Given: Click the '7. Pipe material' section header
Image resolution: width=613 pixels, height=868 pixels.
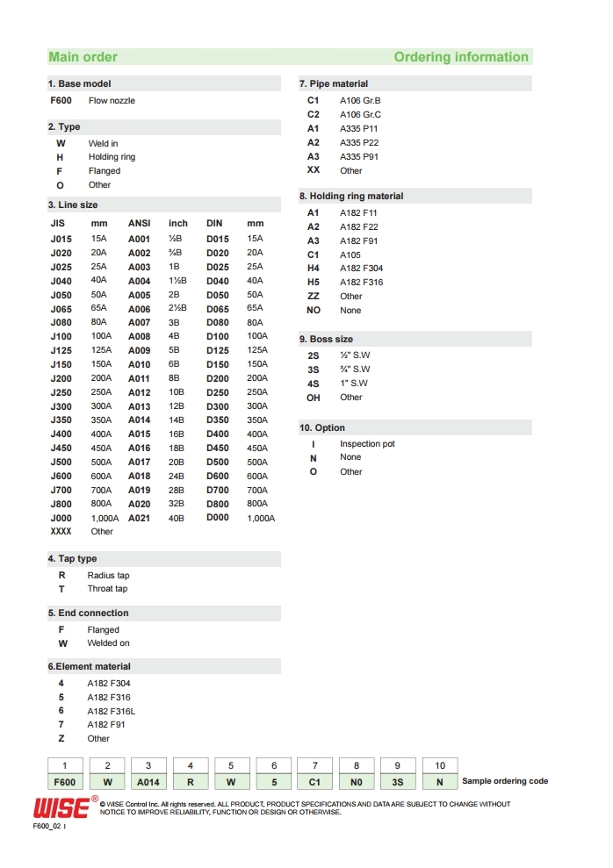Looking at the screenshot, I should pyautogui.click(x=415, y=83).
